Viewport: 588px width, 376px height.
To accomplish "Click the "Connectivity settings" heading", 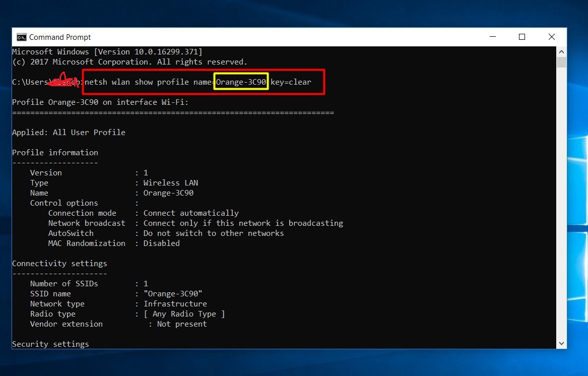I will click(59, 264).
